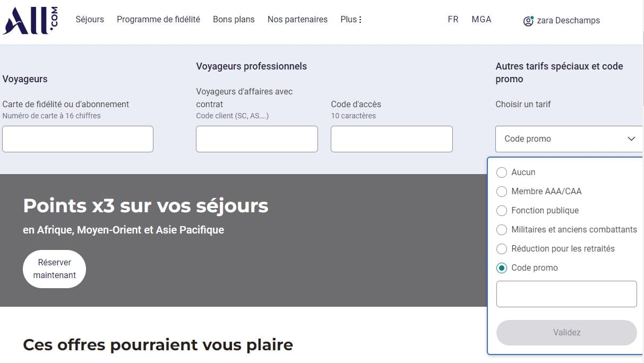
Task: Click the ALL.com logo
Action: (x=29, y=20)
